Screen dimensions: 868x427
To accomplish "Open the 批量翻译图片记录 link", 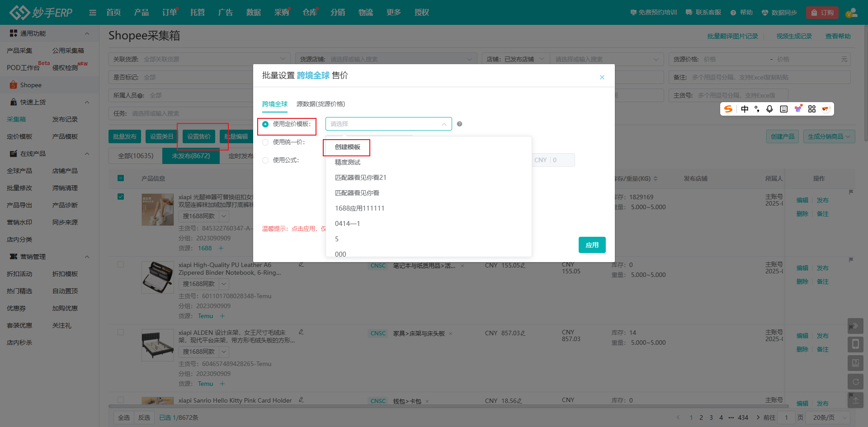I will tap(732, 36).
